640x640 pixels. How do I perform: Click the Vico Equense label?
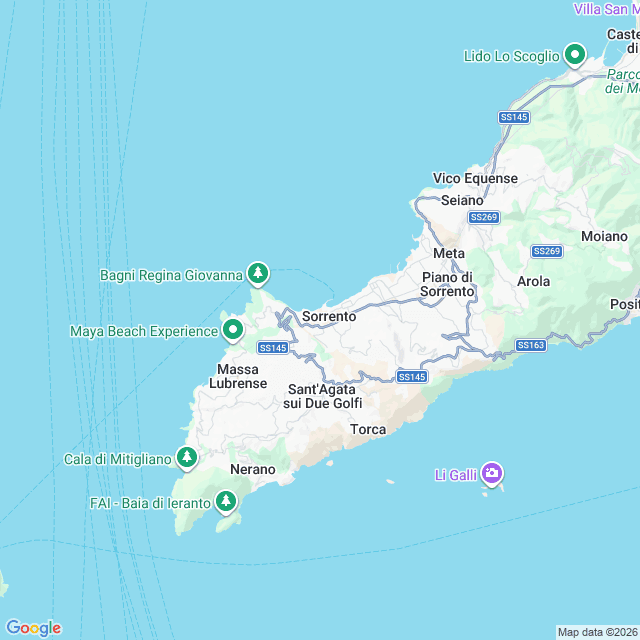point(475,178)
